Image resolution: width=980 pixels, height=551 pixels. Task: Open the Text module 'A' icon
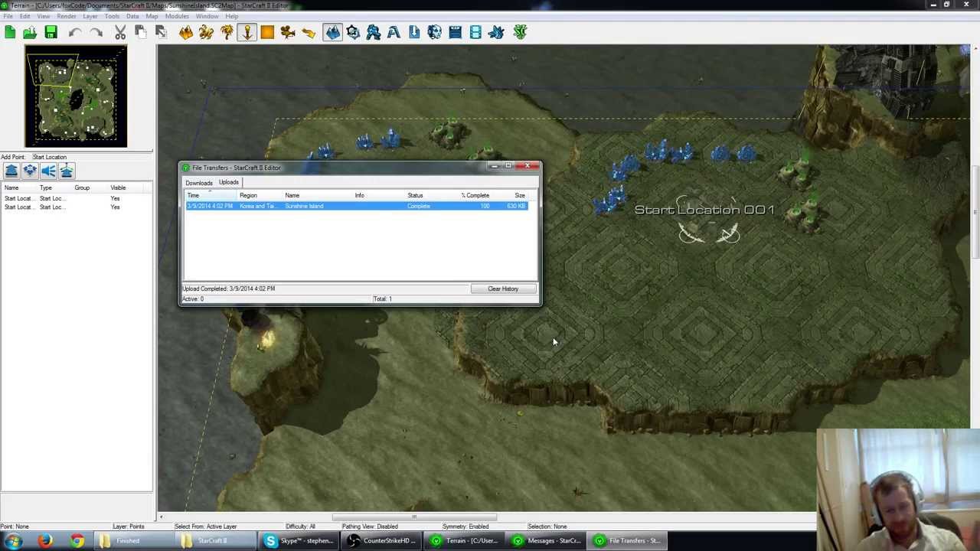394,32
